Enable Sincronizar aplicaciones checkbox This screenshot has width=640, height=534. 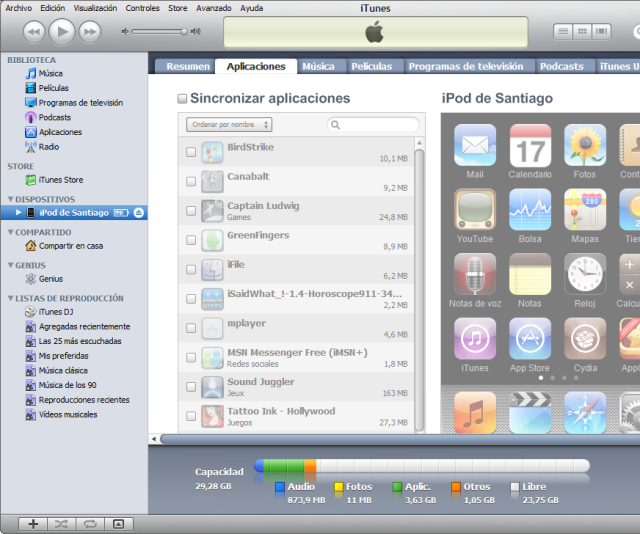[x=182, y=98]
